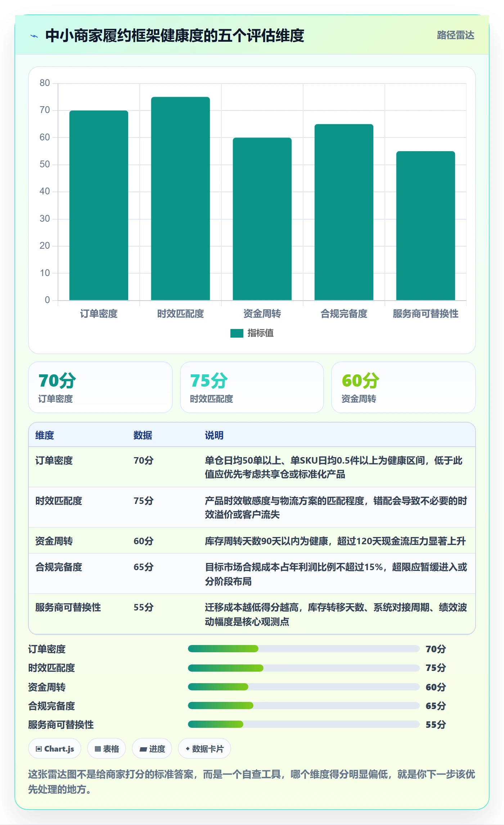504x825 pixels.
Task: Select the Chart.js tag chip
Action: (x=55, y=749)
